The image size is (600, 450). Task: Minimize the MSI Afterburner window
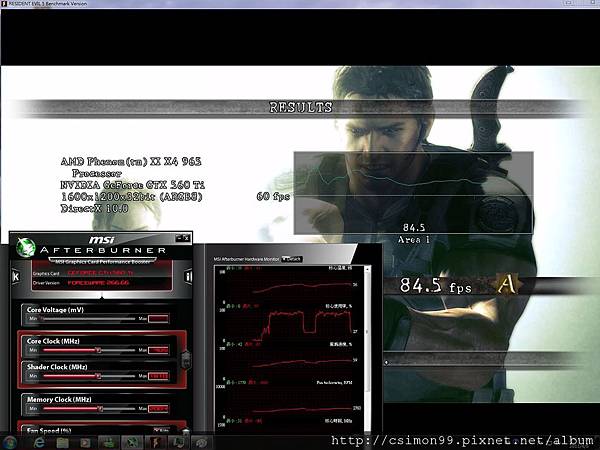click(x=179, y=238)
